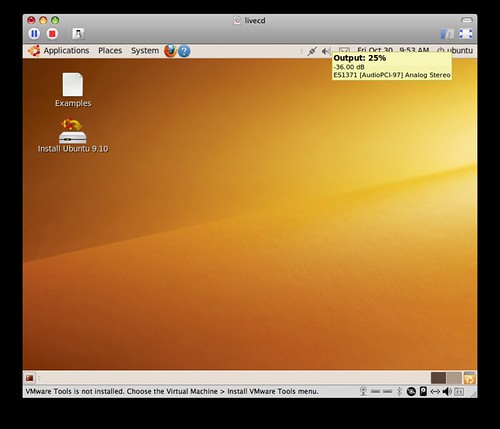
Task: Select the Install Ubuntu 9.10 launcher
Action: tap(73, 136)
